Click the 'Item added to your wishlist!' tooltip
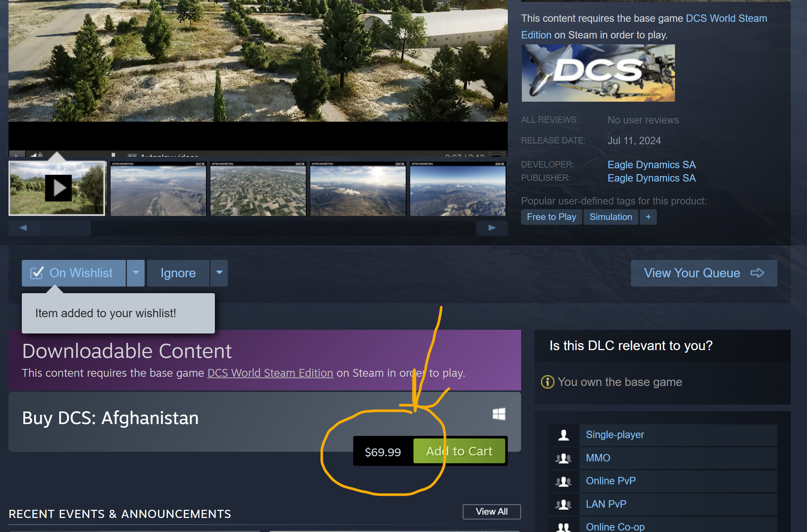The width and height of the screenshot is (807, 532). pyautogui.click(x=118, y=314)
